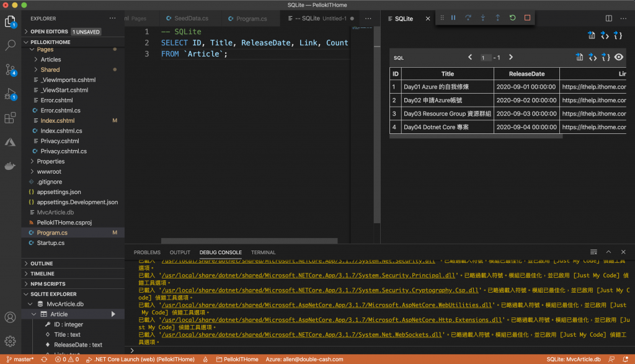Open appsettings.json file
This screenshot has width=635, height=364.
point(59,192)
